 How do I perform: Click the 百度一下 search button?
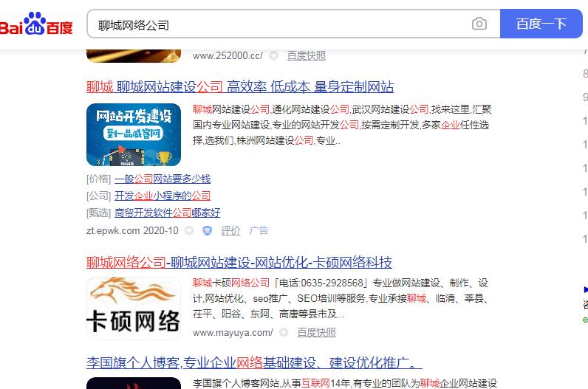tap(541, 24)
